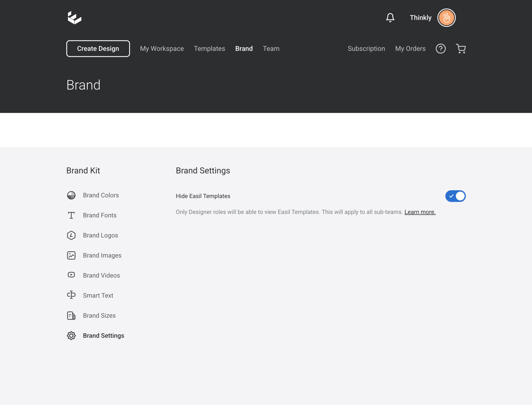The image size is (532, 405).
Task: Follow the Learn more link
Action: (x=420, y=212)
